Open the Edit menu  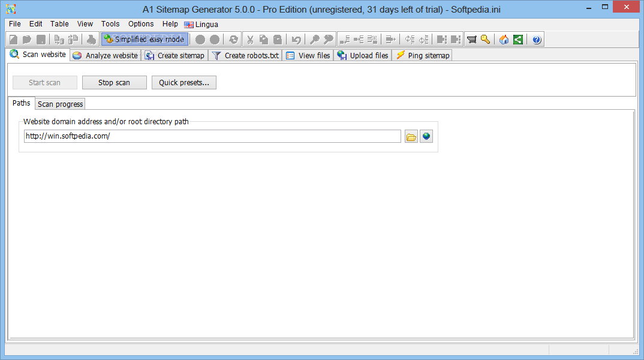[35, 24]
